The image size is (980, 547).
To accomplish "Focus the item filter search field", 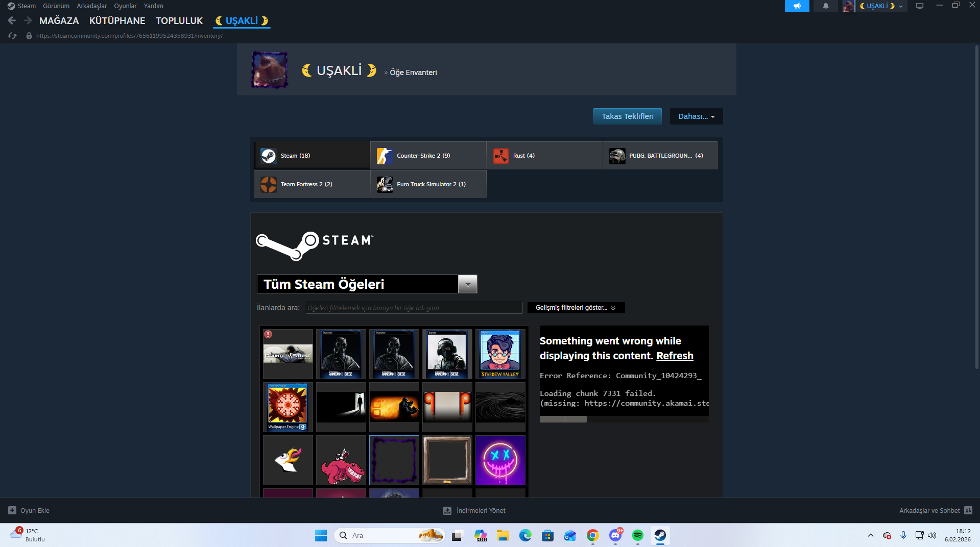I will (x=414, y=308).
